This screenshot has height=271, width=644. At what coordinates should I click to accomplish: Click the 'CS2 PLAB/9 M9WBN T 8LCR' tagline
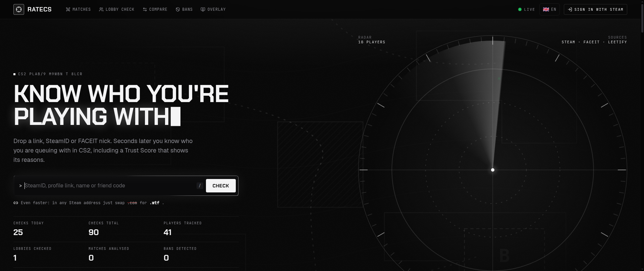[50, 74]
